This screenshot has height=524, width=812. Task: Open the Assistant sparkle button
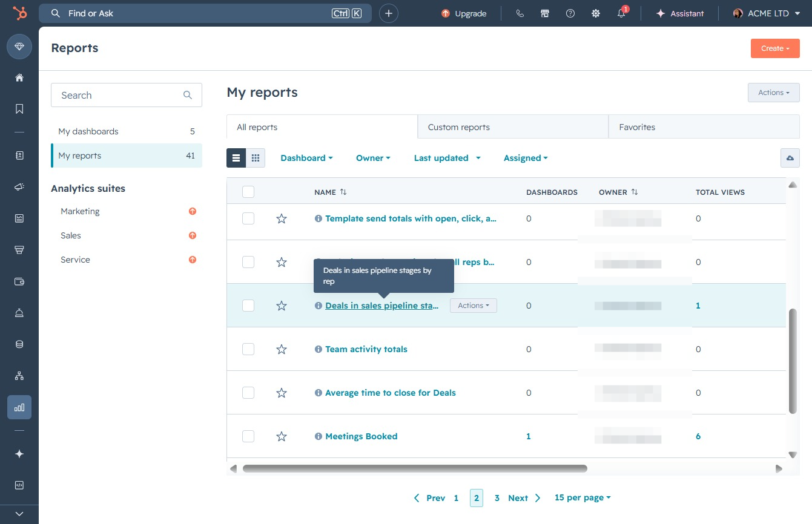point(680,13)
